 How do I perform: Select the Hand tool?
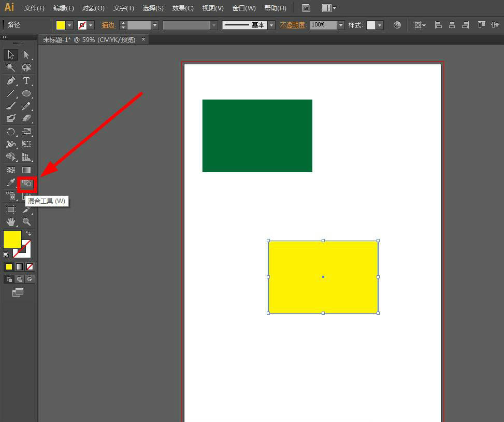coord(11,222)
